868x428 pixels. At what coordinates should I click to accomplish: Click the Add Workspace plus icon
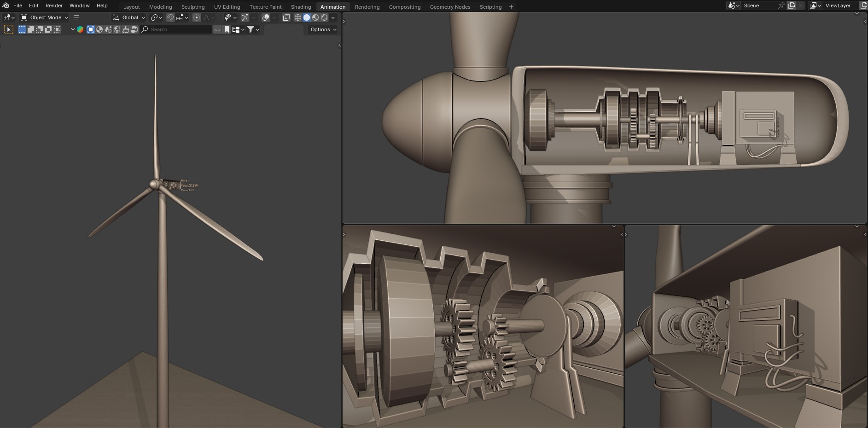tap(511, 6)
